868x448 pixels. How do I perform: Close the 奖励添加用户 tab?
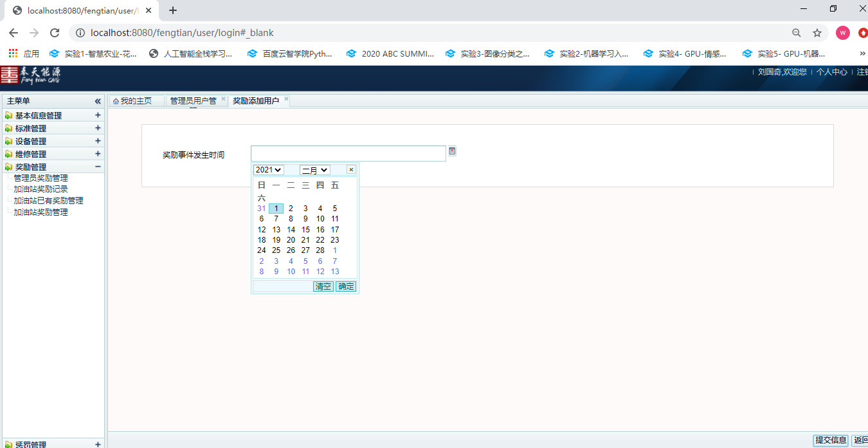(286, 100)
